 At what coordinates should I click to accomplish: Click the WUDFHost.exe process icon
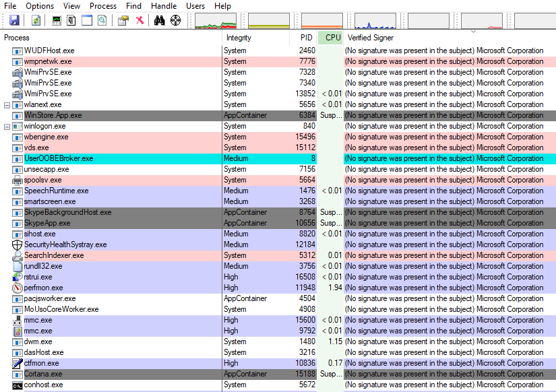pyautogui.click(x=17, y=51)
